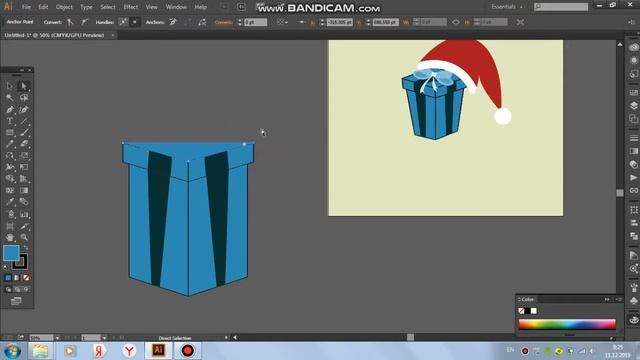Set None fill mode under swatches

click(x=26, y=278)
